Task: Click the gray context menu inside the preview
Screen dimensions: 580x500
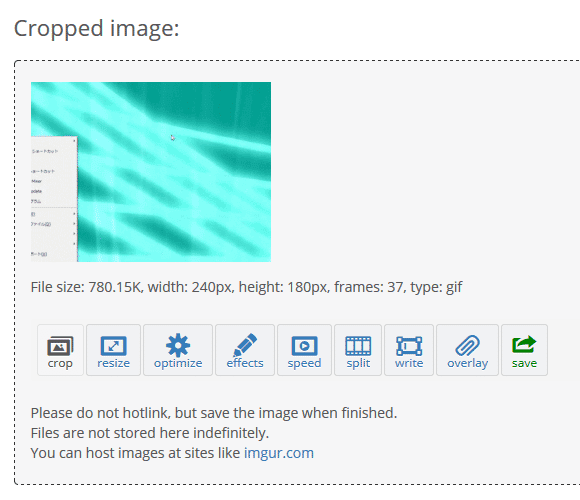Action: 54,199
